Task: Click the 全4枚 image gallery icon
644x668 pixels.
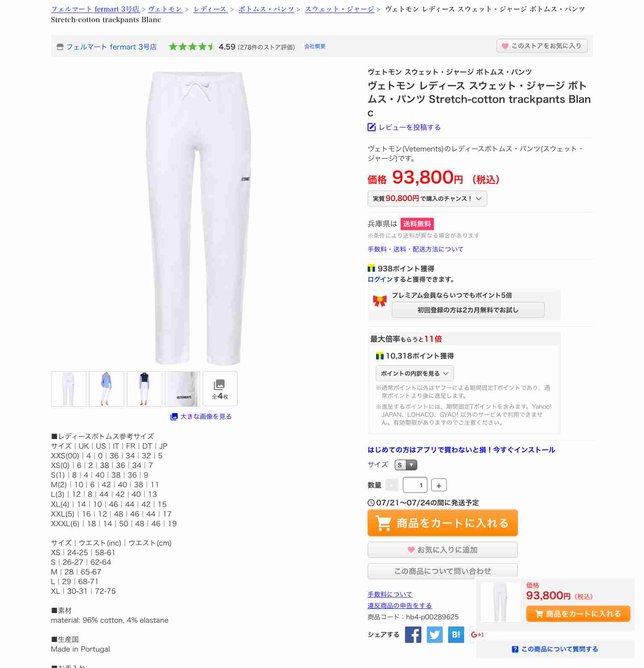Action: [x=220, y=389]
